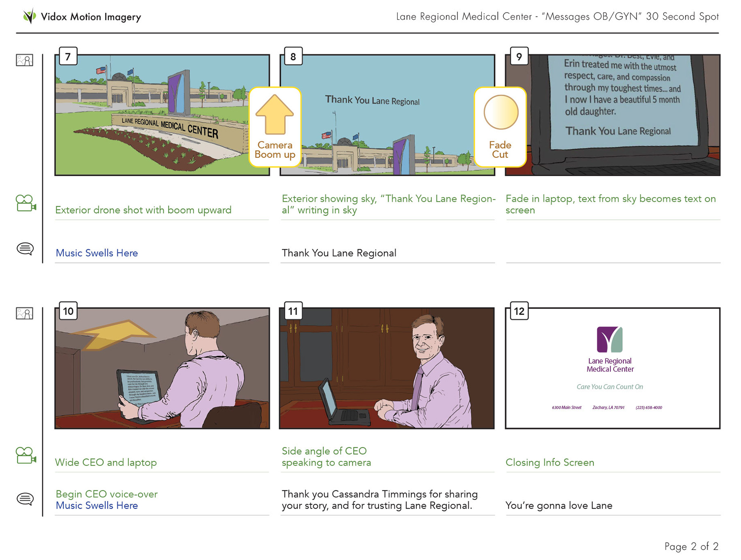The image size is (741, 560).
Task: Click 'Exterior drone shot with boom upward'
Action: coord(143,210)
